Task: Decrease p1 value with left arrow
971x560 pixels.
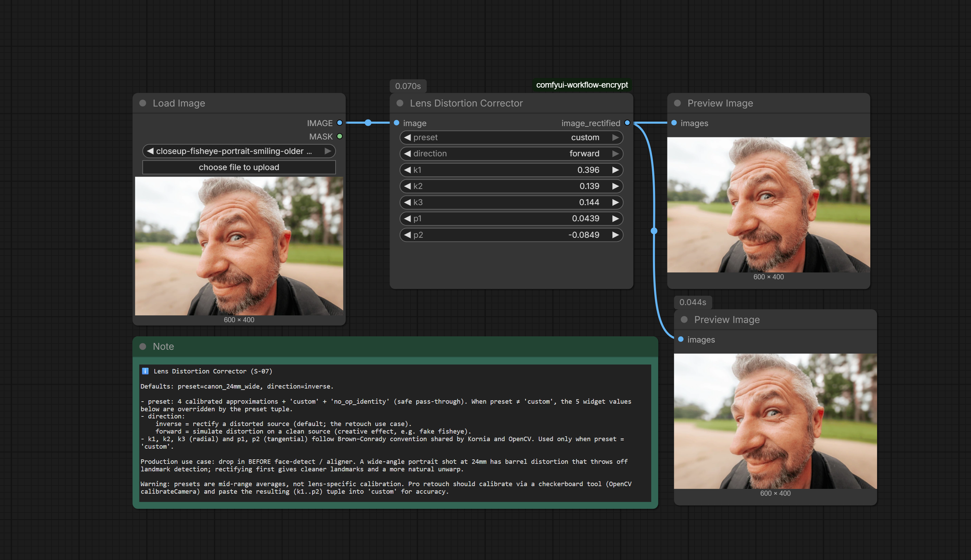Action: pos(407,219)
